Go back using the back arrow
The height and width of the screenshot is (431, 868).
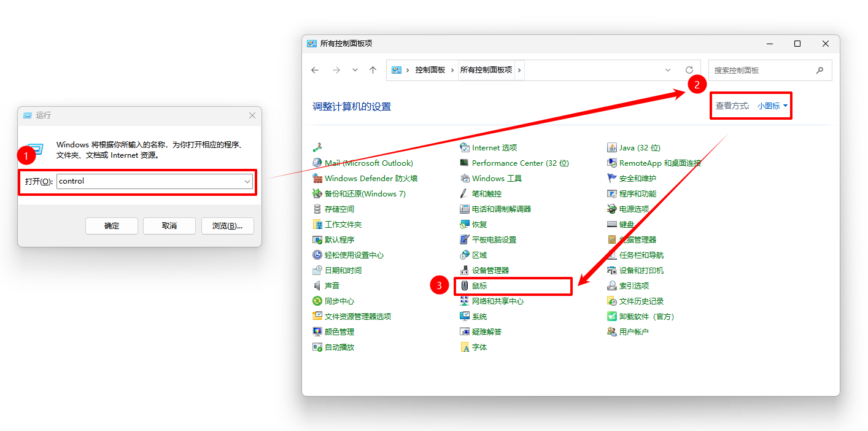coord(315,70)
